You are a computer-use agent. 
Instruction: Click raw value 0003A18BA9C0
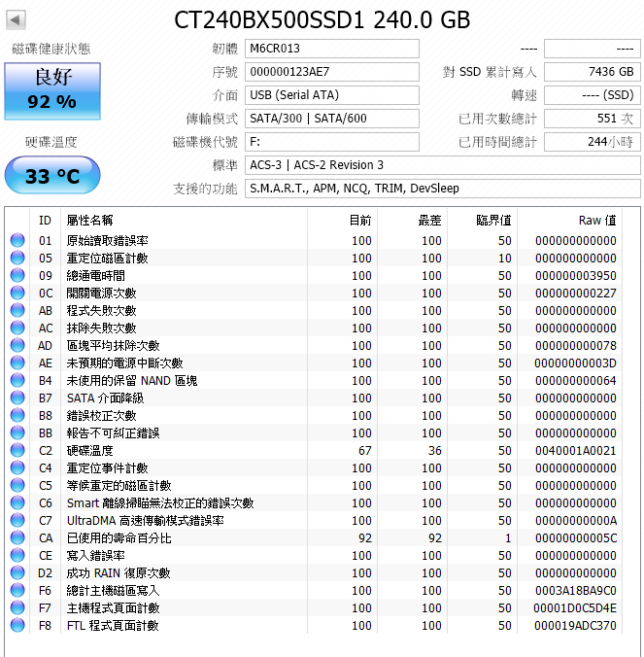point(576,591)
